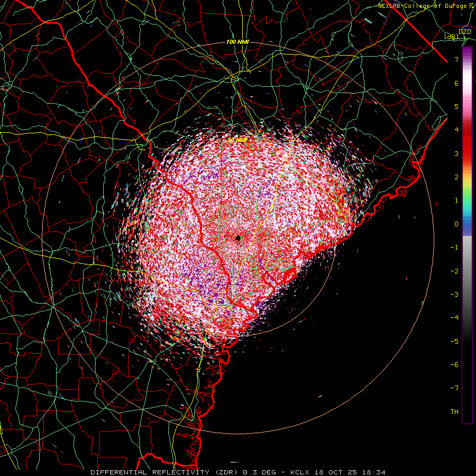This screenshot has width=476, height=476.
Task: Click the "-2" value on the color scale
Action: tap(454, 271)
